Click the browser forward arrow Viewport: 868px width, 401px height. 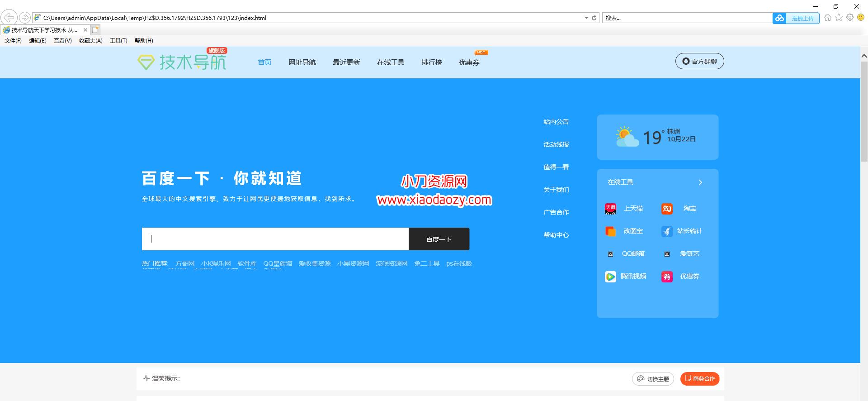(x=25, y=18)
